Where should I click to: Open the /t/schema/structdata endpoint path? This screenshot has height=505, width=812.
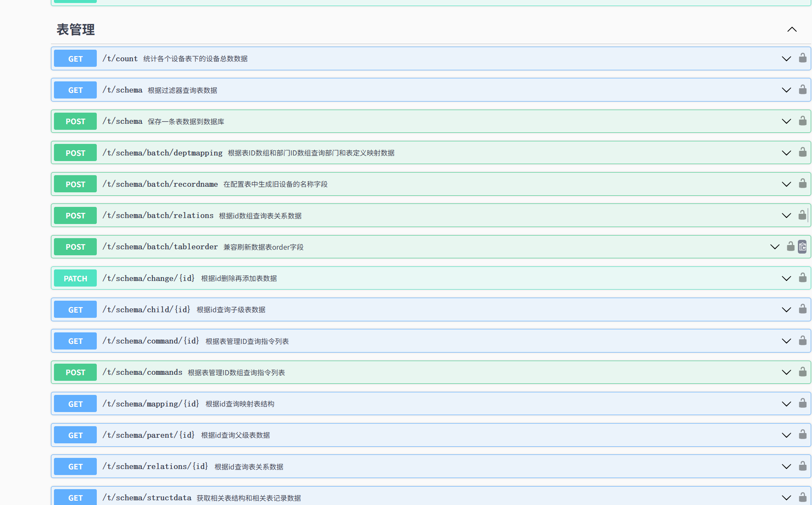[147, 498]
